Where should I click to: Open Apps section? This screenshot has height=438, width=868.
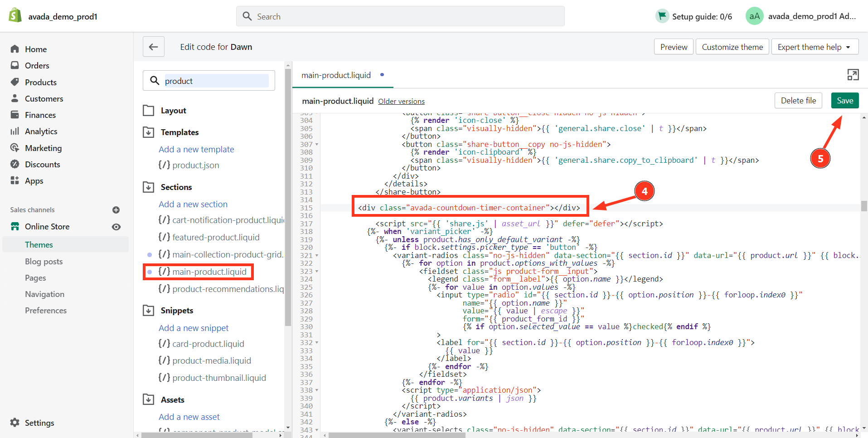[x=34, y=180]
